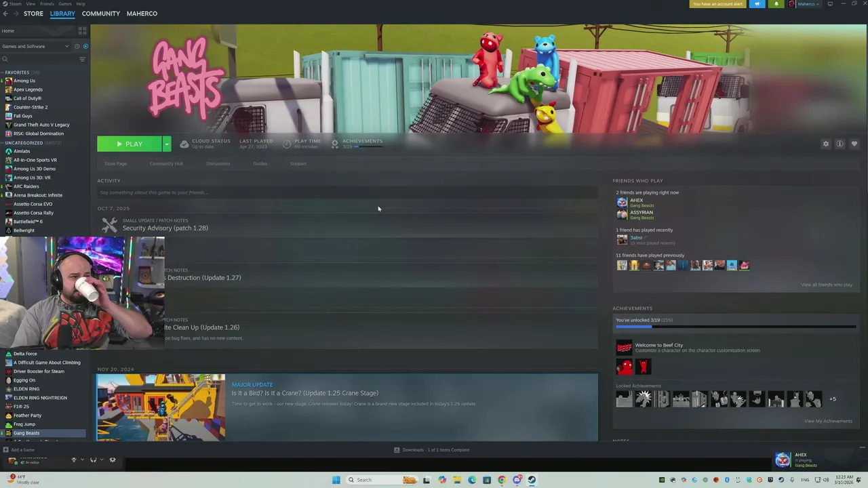Open the Play button dropdown arrow
This screenshot has width=868, height=488.
point(166,144)
